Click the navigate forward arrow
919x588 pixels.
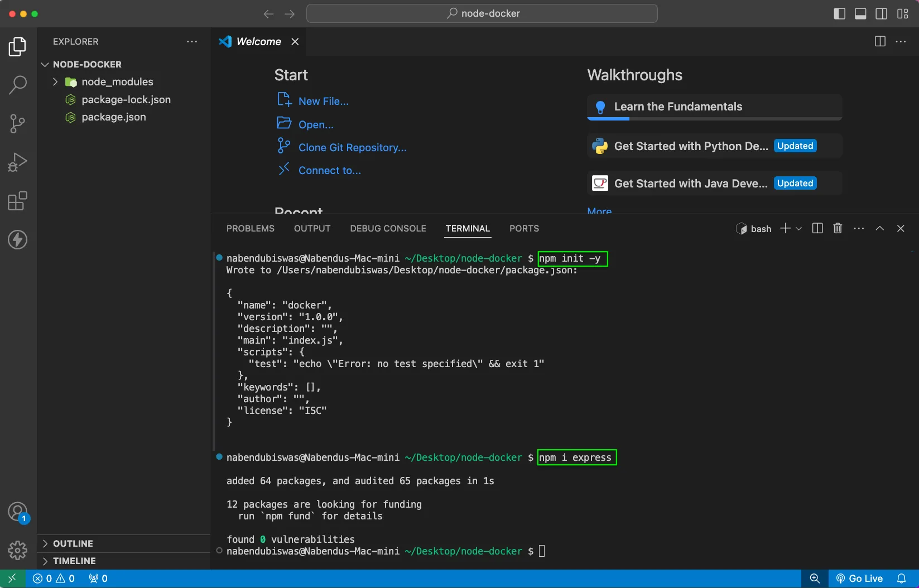tap(289, 13)
